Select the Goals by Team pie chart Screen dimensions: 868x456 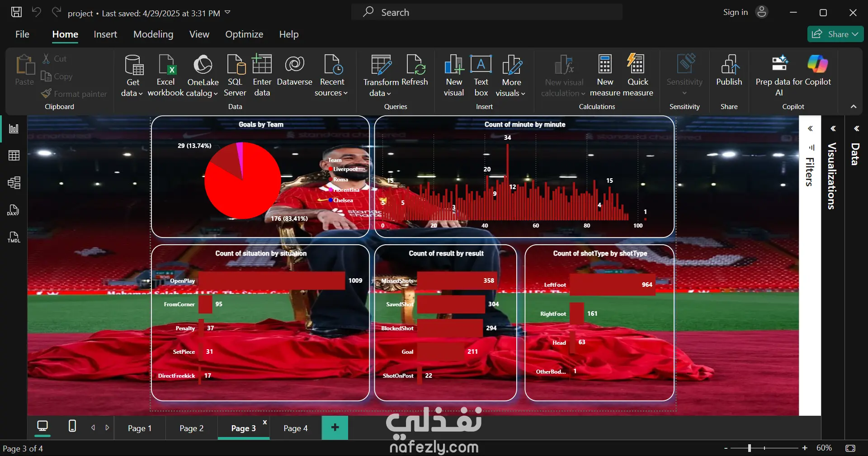(243, 180)
